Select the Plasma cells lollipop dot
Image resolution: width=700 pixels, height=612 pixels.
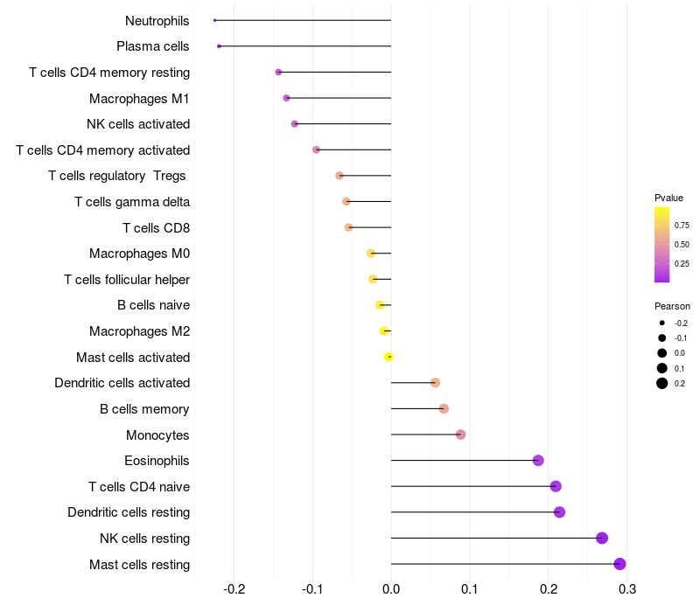click(219, 46)
